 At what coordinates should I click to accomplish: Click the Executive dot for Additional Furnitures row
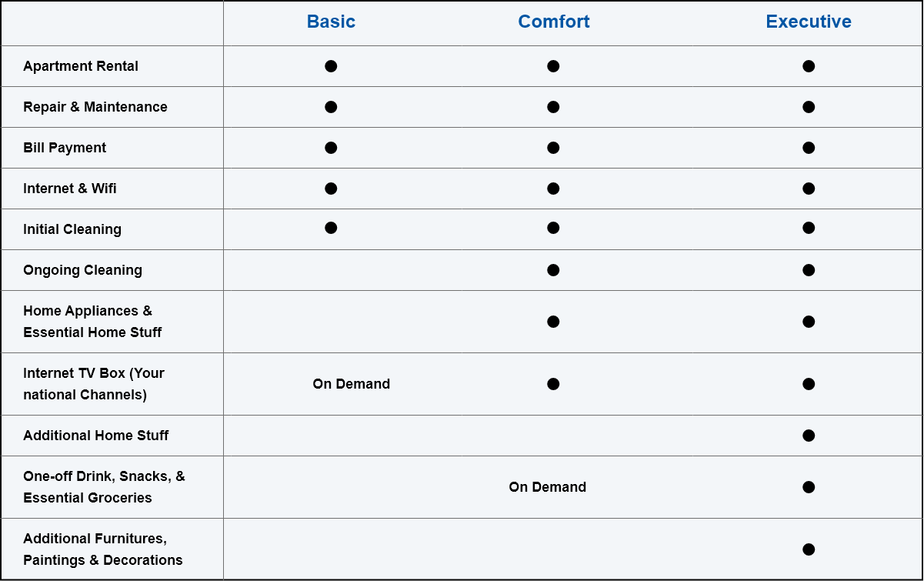click(x=809, y=549)
